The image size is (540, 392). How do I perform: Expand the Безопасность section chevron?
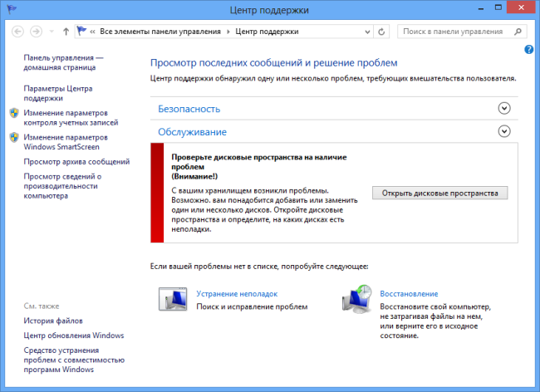point(504,109)
